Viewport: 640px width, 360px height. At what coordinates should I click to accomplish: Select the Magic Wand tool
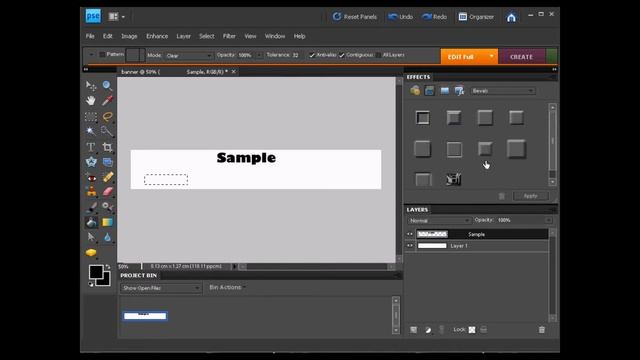(91, 131)
